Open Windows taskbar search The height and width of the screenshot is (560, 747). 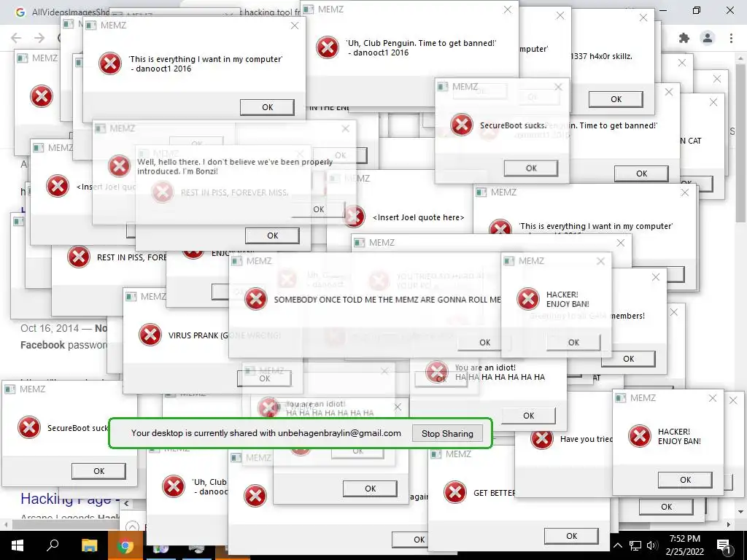pyautogui.click(x=53, y=545)
